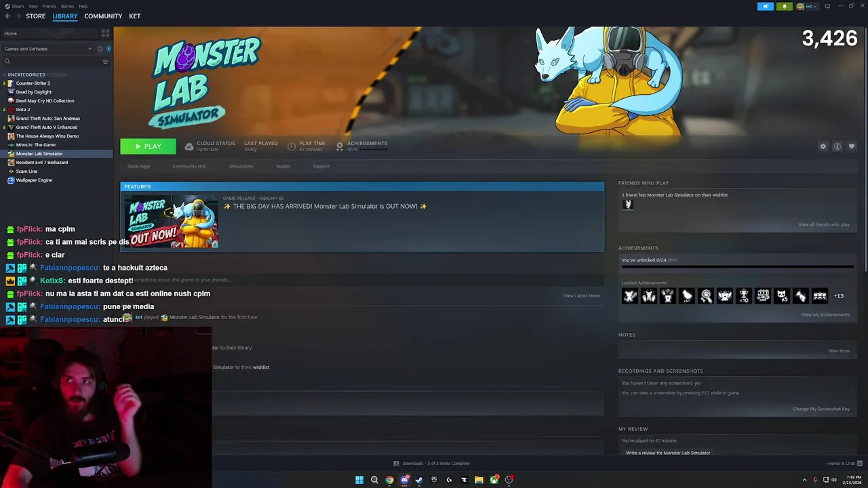This screenshot has height=488, width=868.
Task: Open Discord from taskbar
Action: (404, 480)
